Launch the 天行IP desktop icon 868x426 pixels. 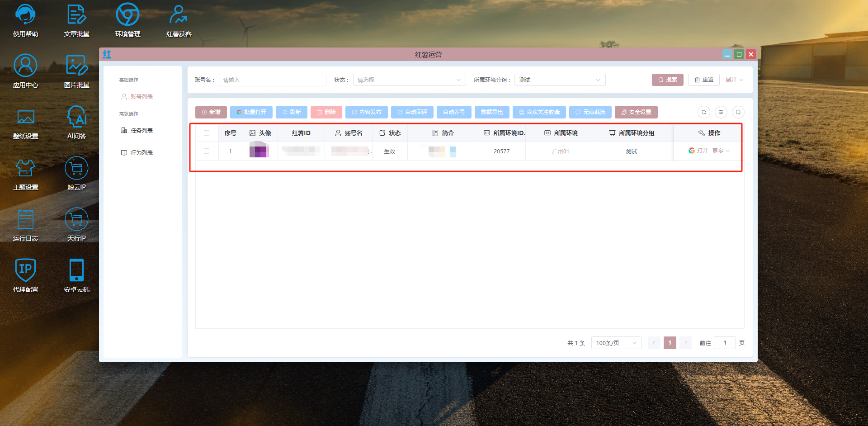pos(76,225)
